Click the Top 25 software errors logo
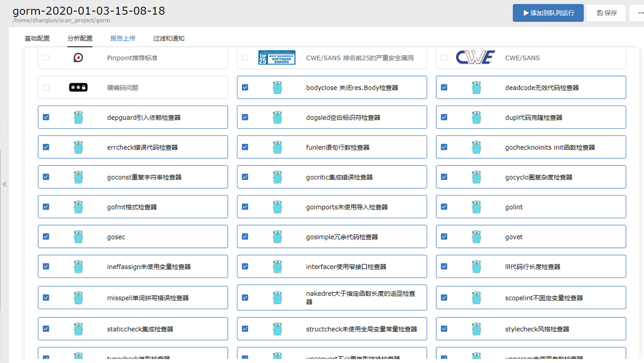 pos(277,57)
